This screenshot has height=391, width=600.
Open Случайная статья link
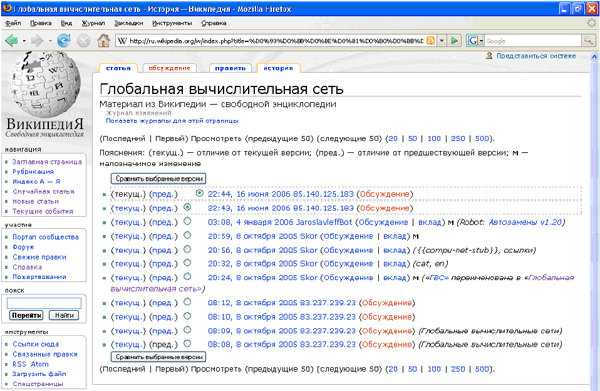point(43,192)
